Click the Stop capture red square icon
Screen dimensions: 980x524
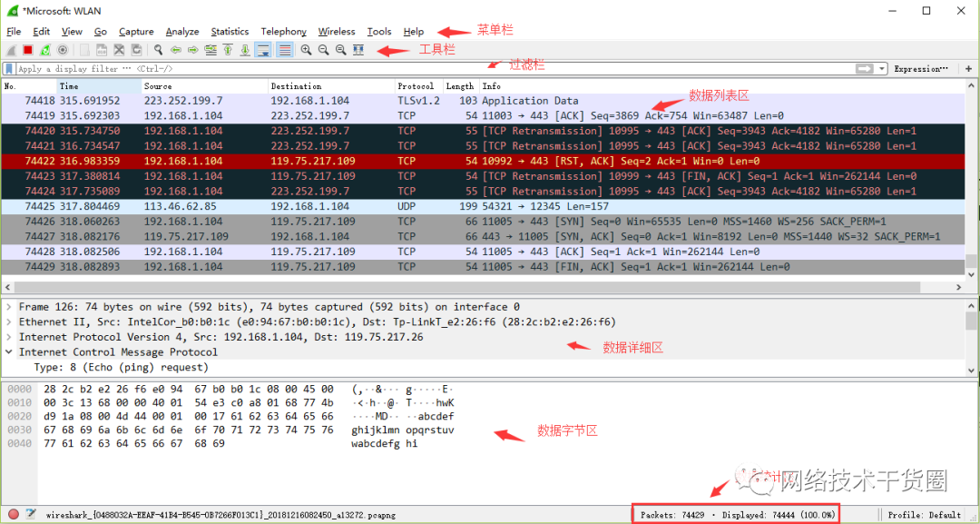click(x=26, y=50)
